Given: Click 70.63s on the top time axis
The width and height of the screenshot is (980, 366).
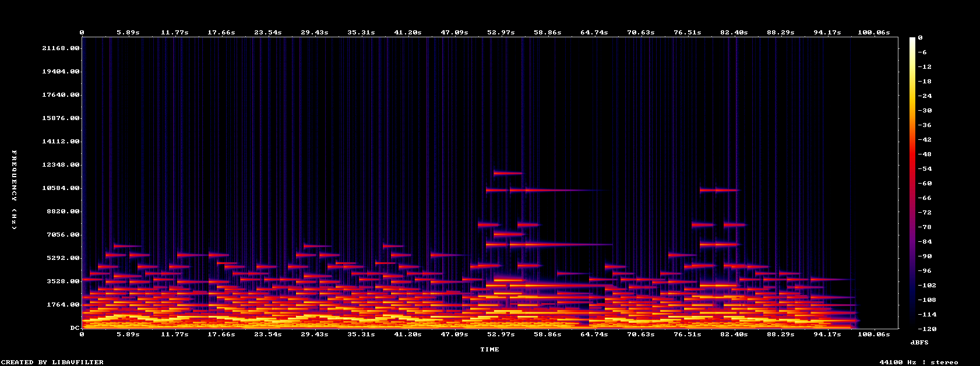Looking at the screenshot, I should (641, 33).
